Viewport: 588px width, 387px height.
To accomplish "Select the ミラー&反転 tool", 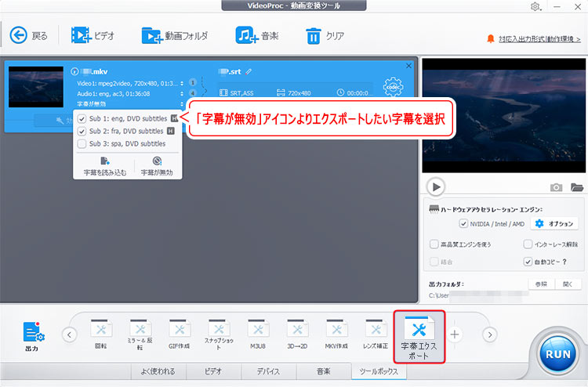I will pyautogui.click(x=140, y=335).
